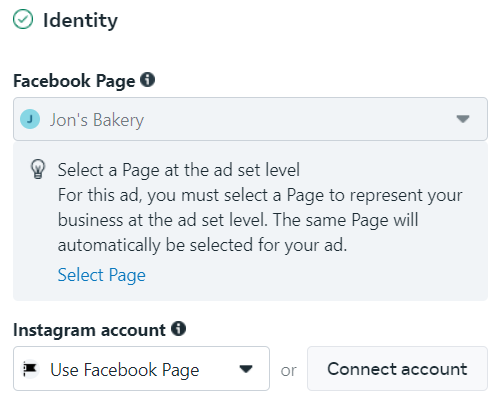
Task: Click the Use Facebook Page option text
Action: pos(125,370)
